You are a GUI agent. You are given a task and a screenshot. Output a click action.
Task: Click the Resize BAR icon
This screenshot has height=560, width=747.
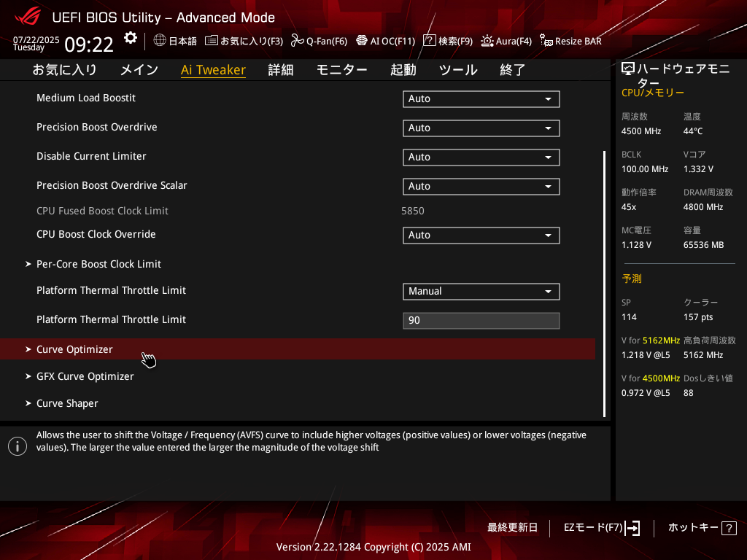point(546,41)
